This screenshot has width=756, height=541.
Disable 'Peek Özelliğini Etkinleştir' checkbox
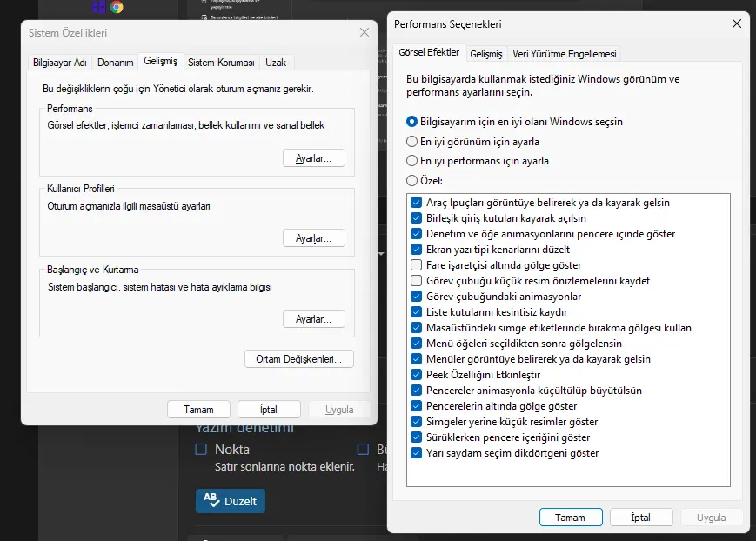pos(416,375)
